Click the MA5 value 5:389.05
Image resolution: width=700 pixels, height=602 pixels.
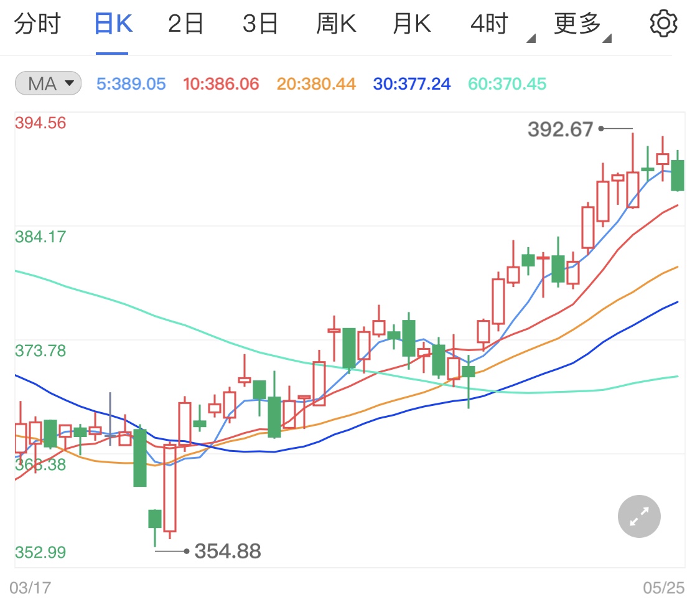coord(131,84)
